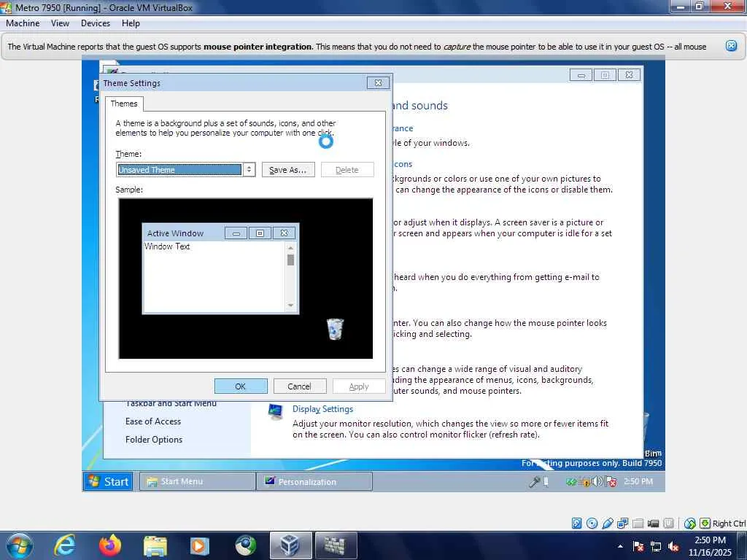Screen dimensions: 747x560
Task: Click the Show desktop strip on host taskbar
Action: click(x=743, y=545)
